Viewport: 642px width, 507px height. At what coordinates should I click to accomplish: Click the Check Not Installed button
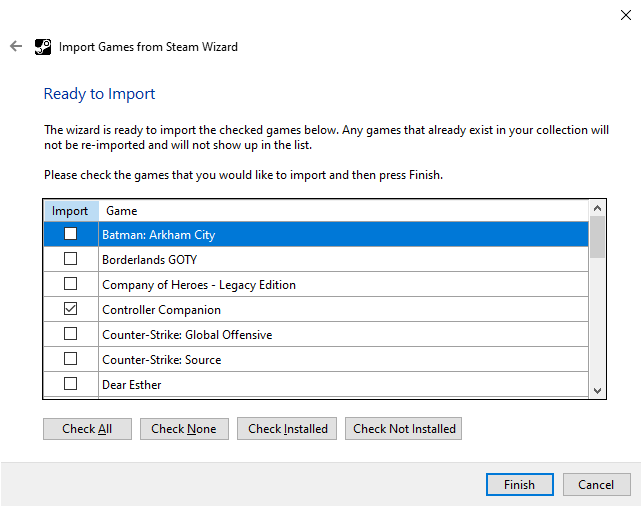[403, 429]
